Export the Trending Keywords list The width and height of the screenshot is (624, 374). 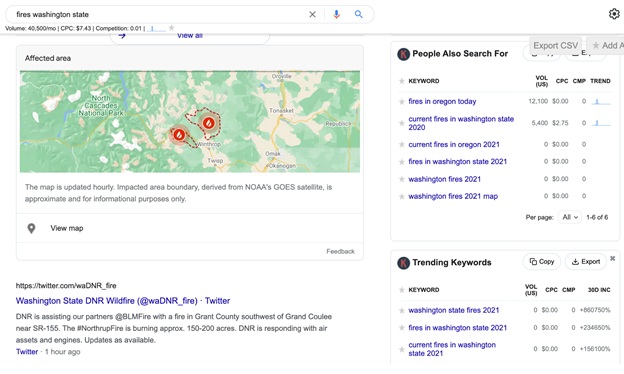(585, 262)
